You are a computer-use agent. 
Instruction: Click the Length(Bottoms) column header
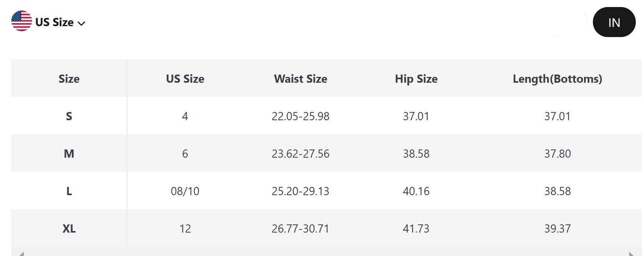(x=557, y=79)
